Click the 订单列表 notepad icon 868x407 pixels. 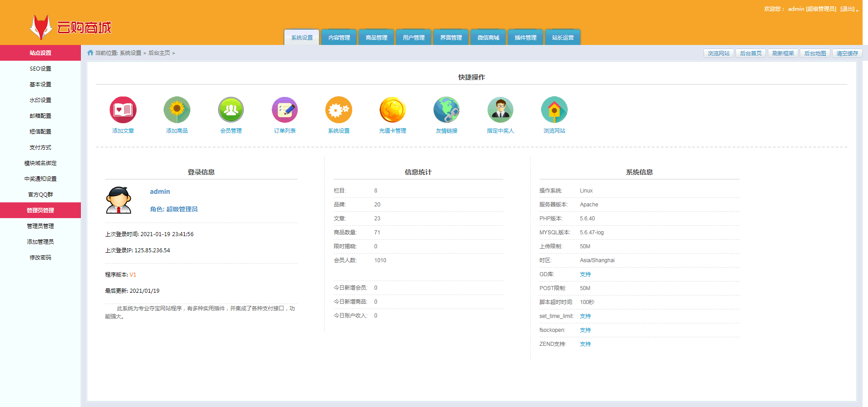coord(284,110)
